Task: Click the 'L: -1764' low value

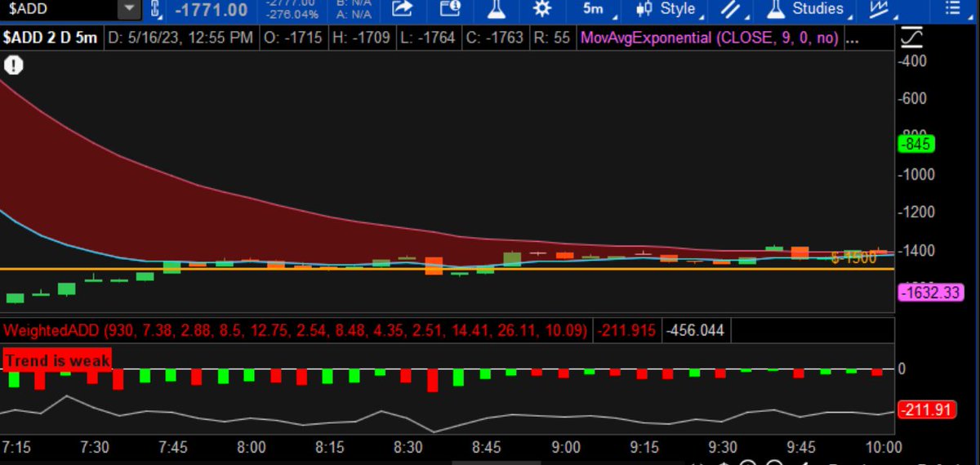Action: [428, 38]
